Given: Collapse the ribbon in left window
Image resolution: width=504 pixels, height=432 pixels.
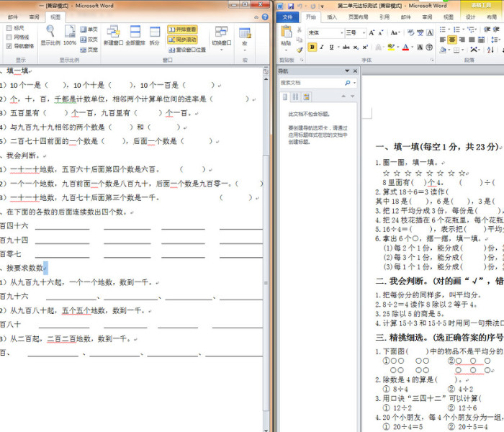Looking at the screenshot, I should [x=256, y=17].
